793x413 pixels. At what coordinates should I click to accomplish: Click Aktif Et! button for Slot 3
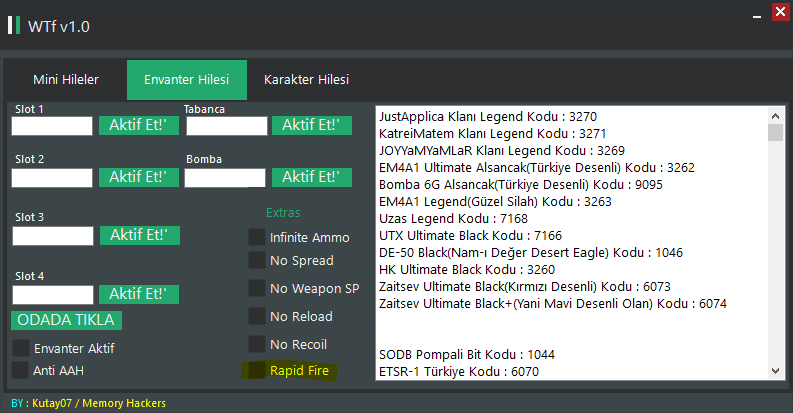[x=140, y=236]
